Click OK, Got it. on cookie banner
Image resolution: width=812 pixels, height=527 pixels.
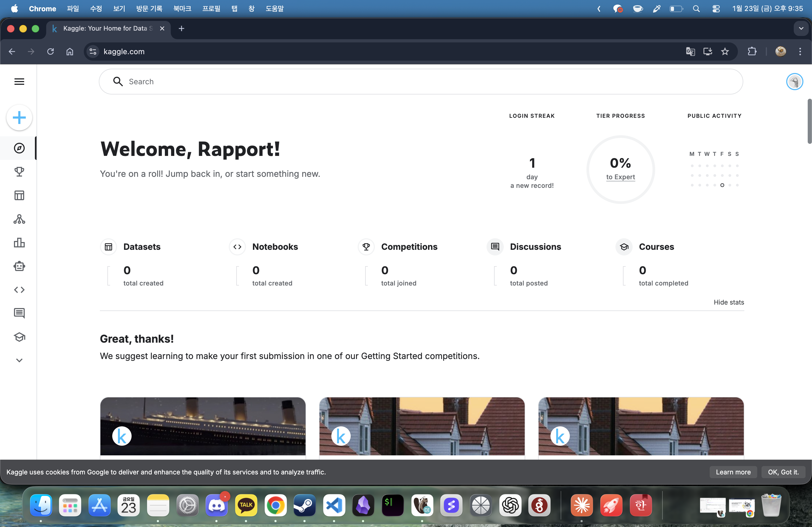pyautogui.click(x=783, y=472)
